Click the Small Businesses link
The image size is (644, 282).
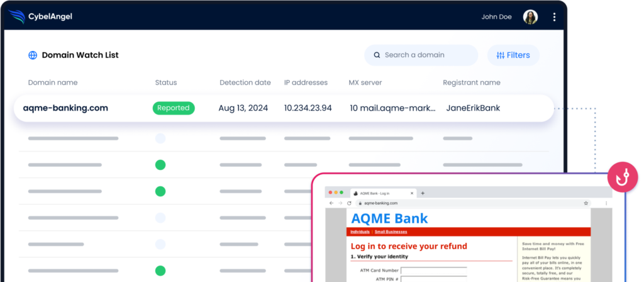391,232
